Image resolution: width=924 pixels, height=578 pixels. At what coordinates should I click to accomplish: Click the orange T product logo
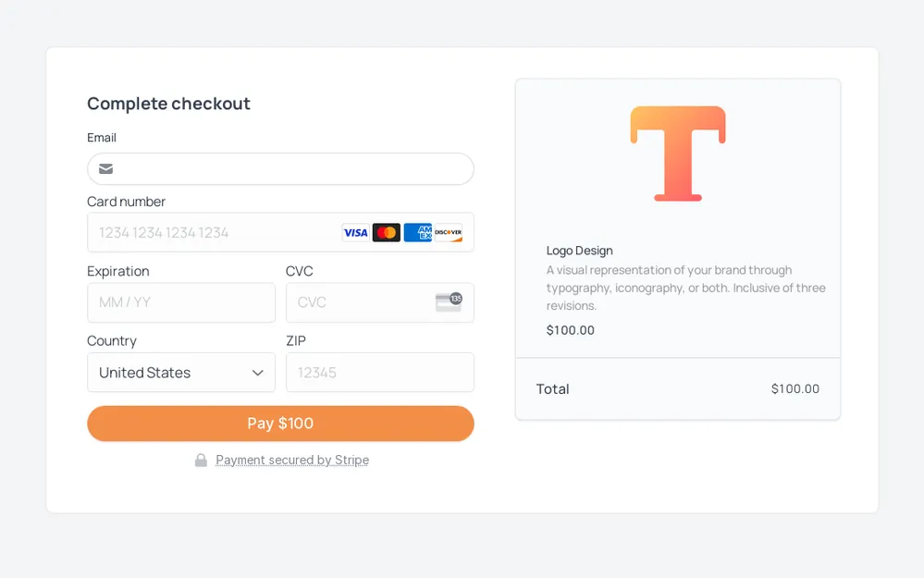[678, 154]
